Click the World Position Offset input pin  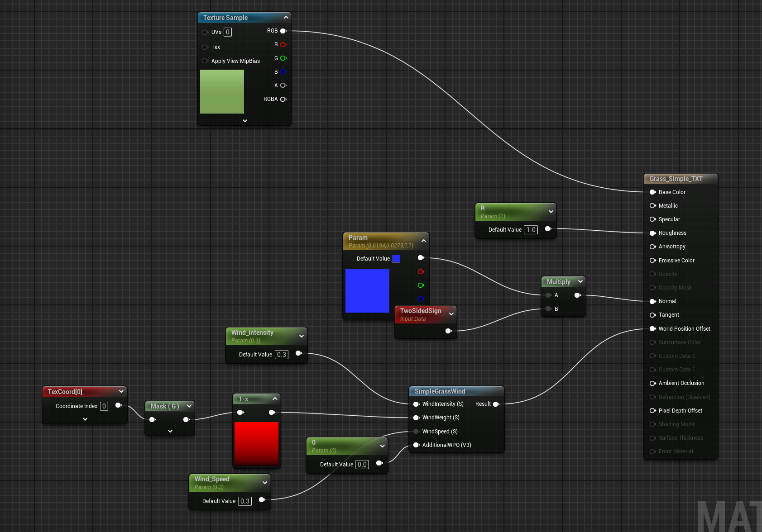click(653, 328)
